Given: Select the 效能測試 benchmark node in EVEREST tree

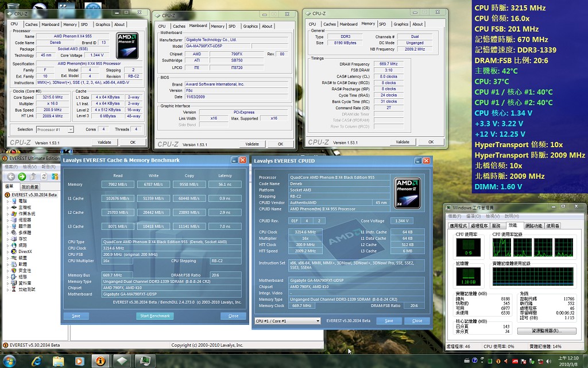Looking at the screenshot, I should pos(27,290).
